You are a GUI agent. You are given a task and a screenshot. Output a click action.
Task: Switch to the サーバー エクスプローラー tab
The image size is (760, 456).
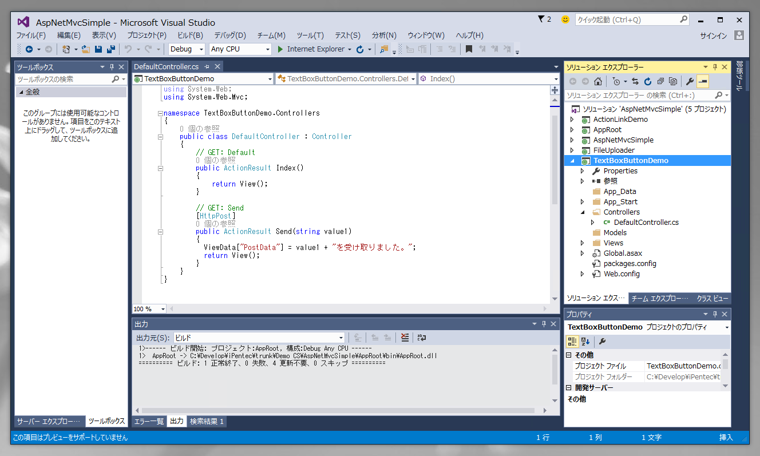[x=49, y=421]
